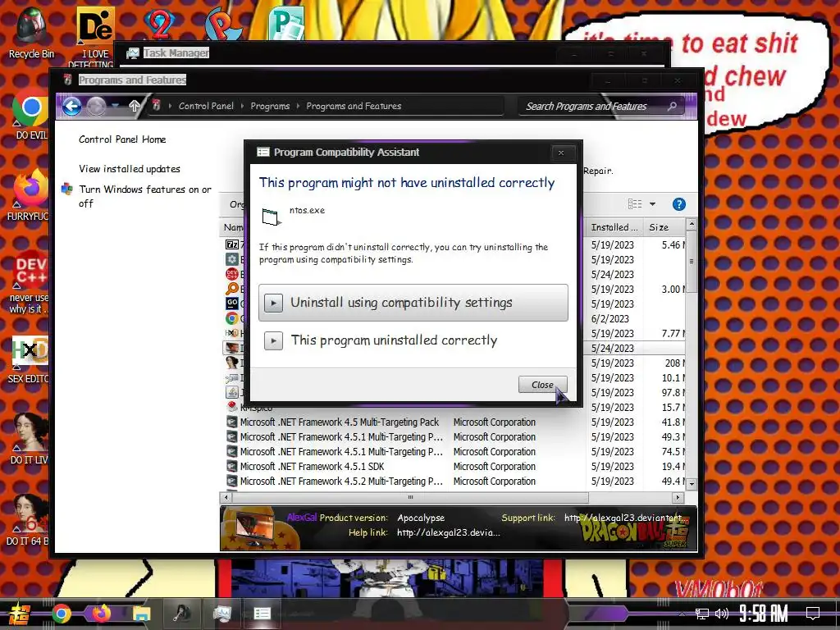Screen dimensions: 840x630
Task: Click the volume icon in the system tray
Action: 722,614
